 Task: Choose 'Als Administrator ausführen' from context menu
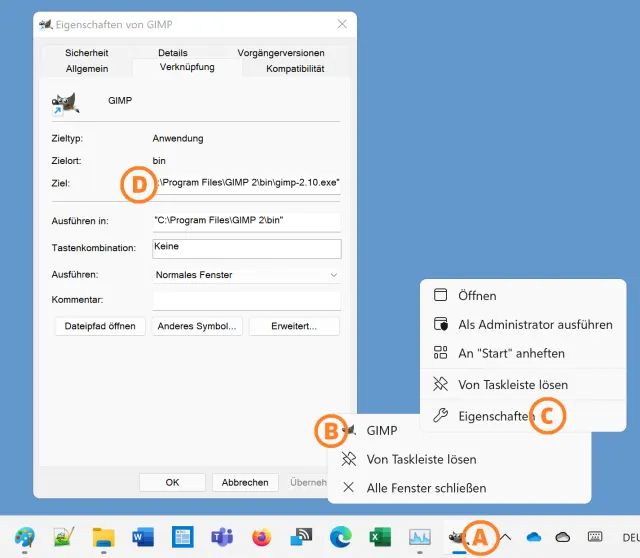click(534, 324)
